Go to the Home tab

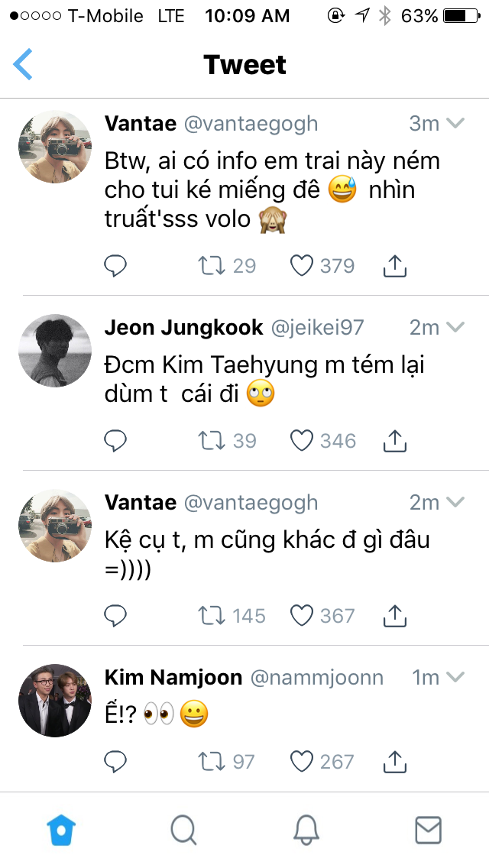click(x=61, y=829)
